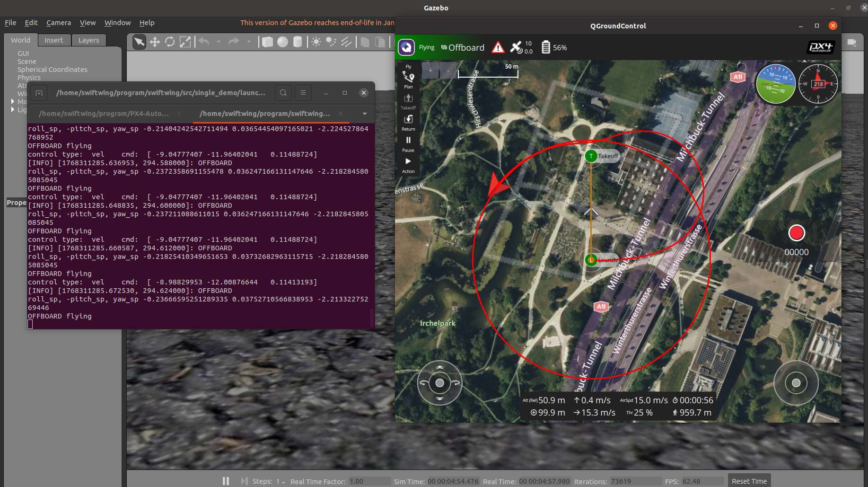Step the Gazebo simulation forward
This screenshot has height=487, width=868.
point(244,481)
